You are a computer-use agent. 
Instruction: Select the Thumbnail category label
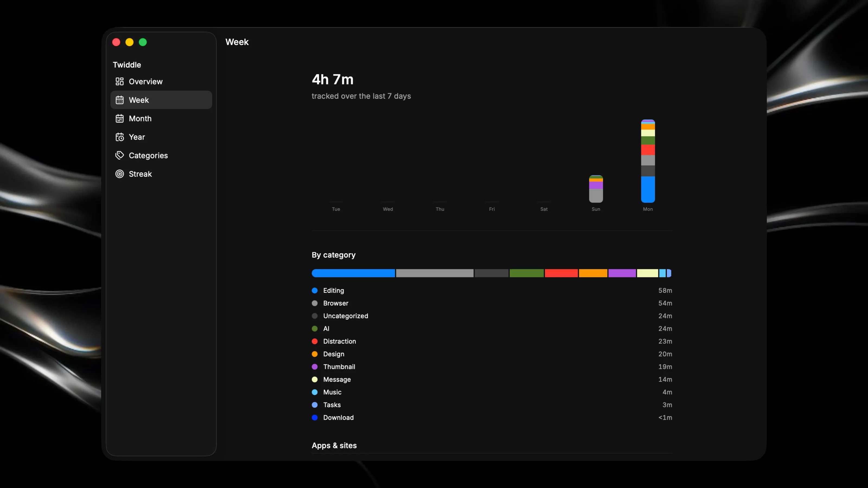(339, 367)
